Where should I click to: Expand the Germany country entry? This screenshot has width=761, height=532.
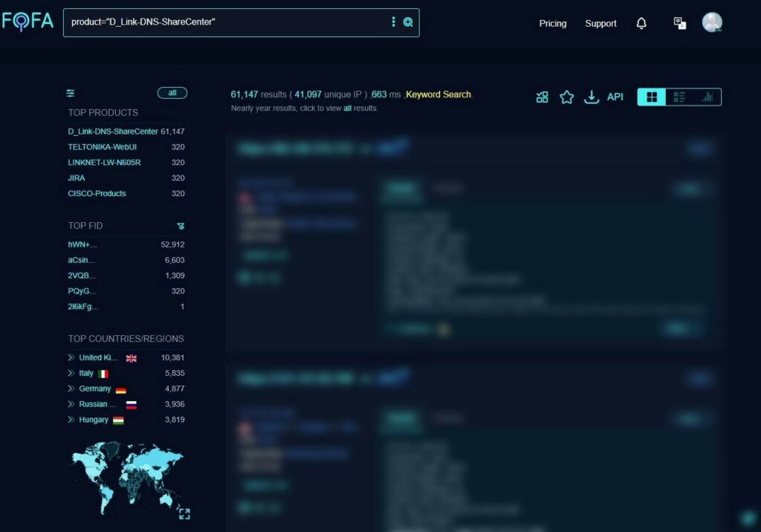(71, 389)
